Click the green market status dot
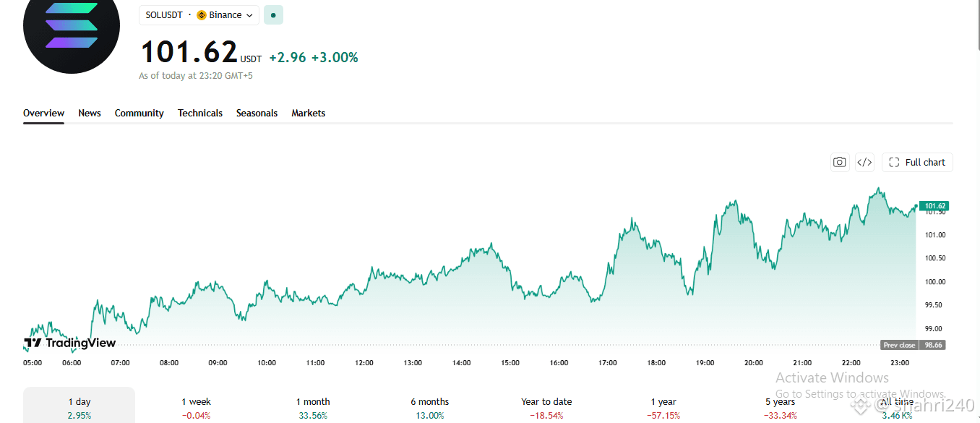Screen dimensions: 980x423 [273, 14]
